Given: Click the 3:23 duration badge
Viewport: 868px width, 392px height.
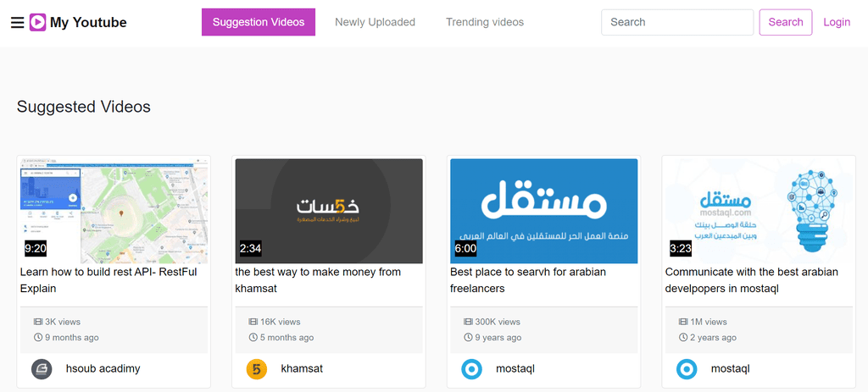Looking at the screenshot, I should (681, 249).
